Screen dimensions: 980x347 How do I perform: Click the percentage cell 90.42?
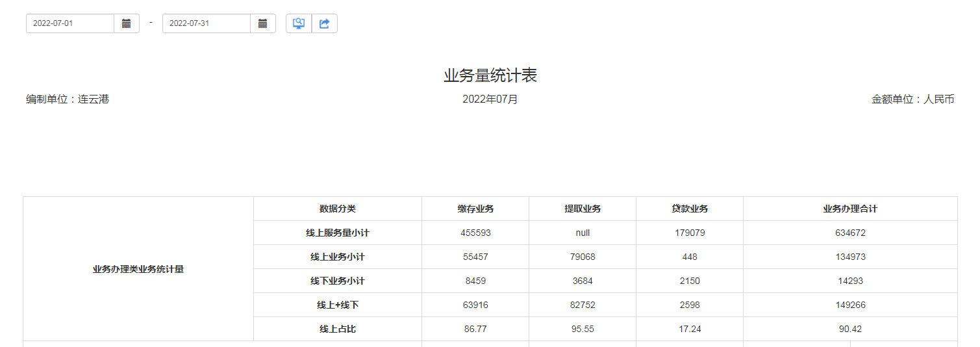(x=850, y=329)
